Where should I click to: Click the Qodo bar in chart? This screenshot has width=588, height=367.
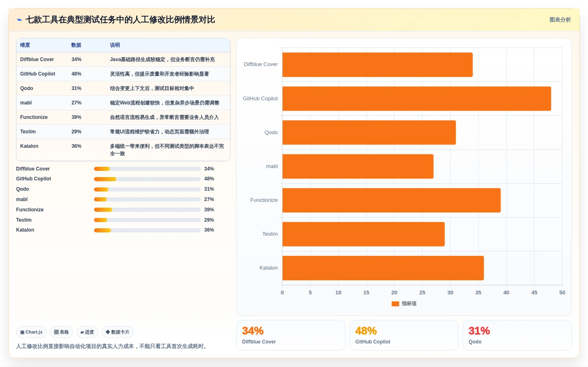[x=369, y=133]
